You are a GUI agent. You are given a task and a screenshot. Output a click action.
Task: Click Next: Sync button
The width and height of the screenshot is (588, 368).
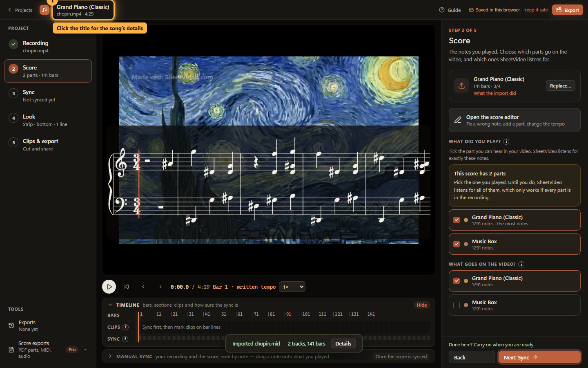(539, 357)
